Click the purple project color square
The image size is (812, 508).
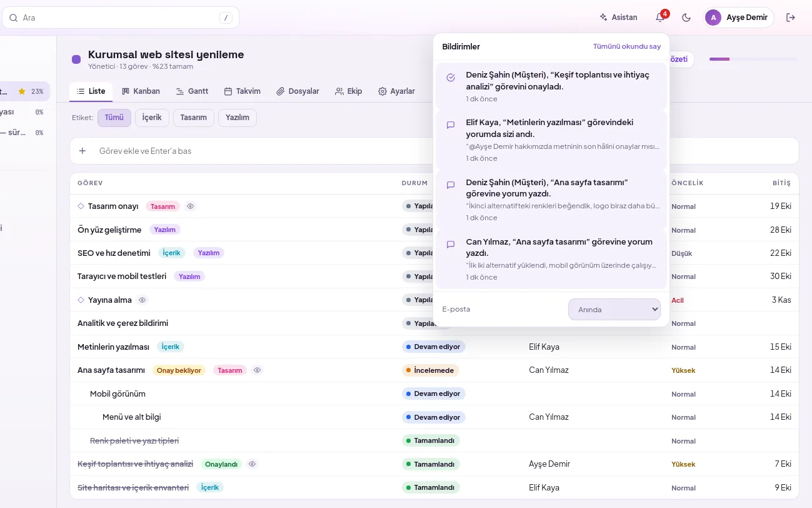pyautogui.click(x=76, y=59)
